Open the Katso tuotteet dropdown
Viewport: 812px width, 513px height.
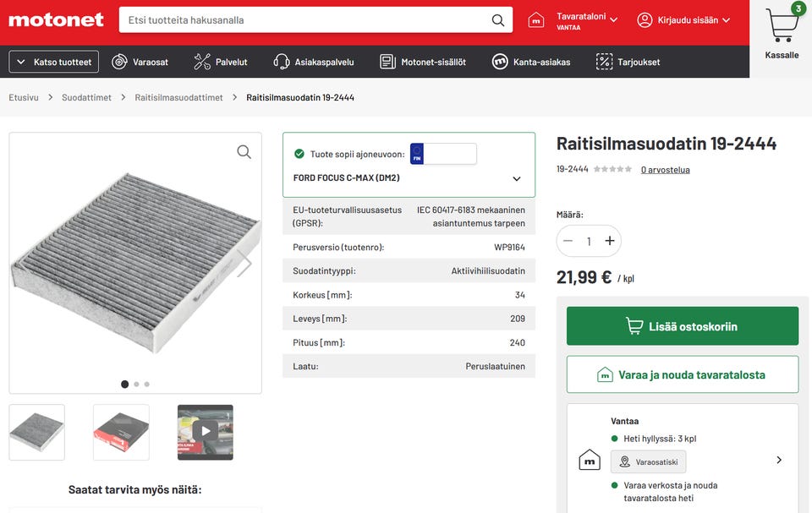click(x=54, y=63)
